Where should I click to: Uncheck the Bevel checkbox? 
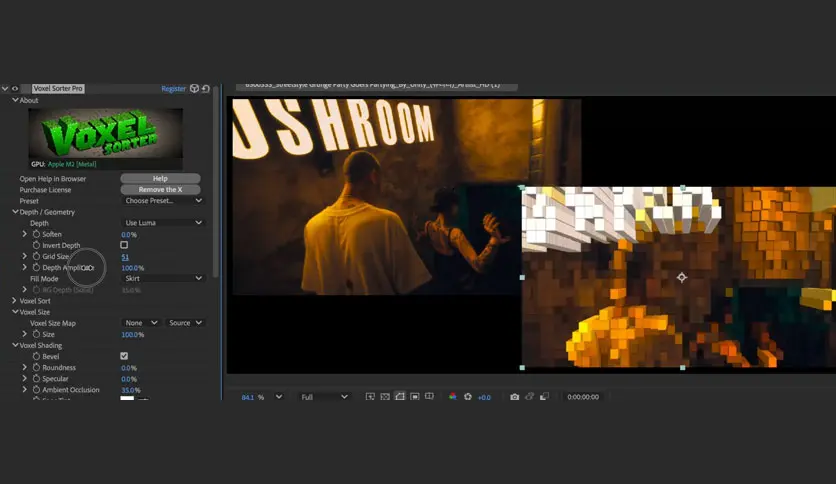click(x=124, y=356)
